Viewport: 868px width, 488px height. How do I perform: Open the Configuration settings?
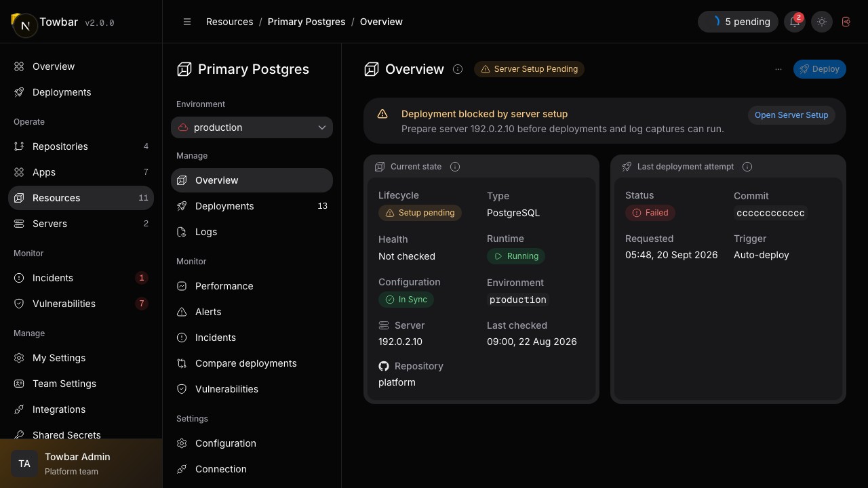[252, 443]
